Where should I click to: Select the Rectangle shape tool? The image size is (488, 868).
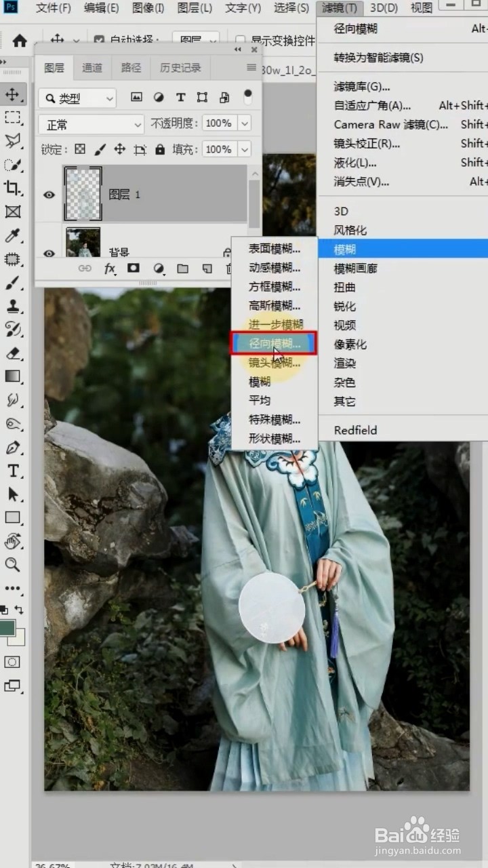coord(13,517)
